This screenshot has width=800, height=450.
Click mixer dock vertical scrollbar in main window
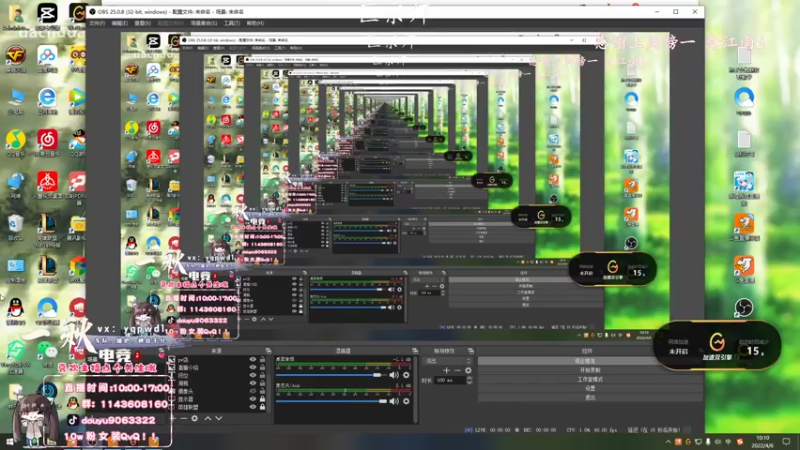tap(416, 389)
